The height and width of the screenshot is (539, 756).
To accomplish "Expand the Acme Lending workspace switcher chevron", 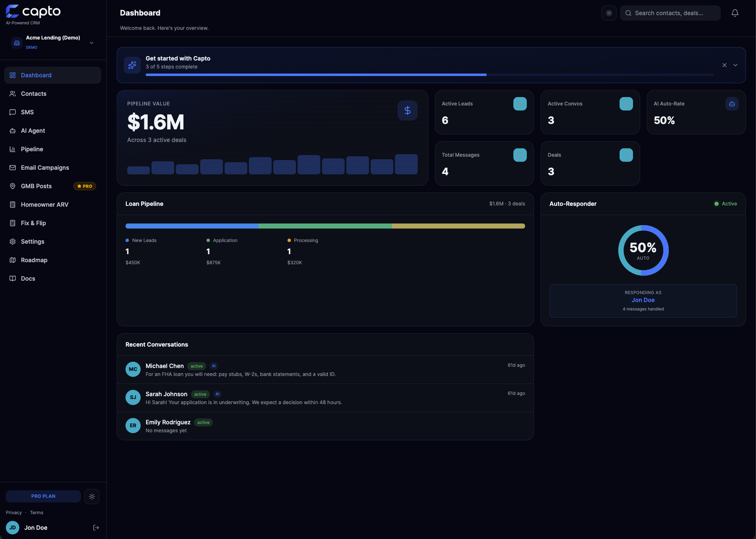I will click(92, 43).
